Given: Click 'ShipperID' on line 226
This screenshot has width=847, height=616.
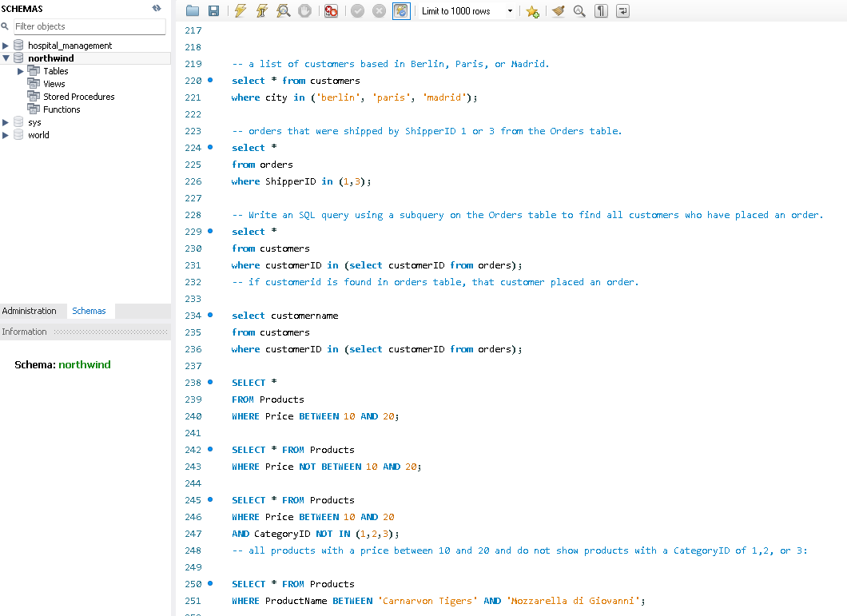Looking at the screenshot, I should [x=290, y=181].
